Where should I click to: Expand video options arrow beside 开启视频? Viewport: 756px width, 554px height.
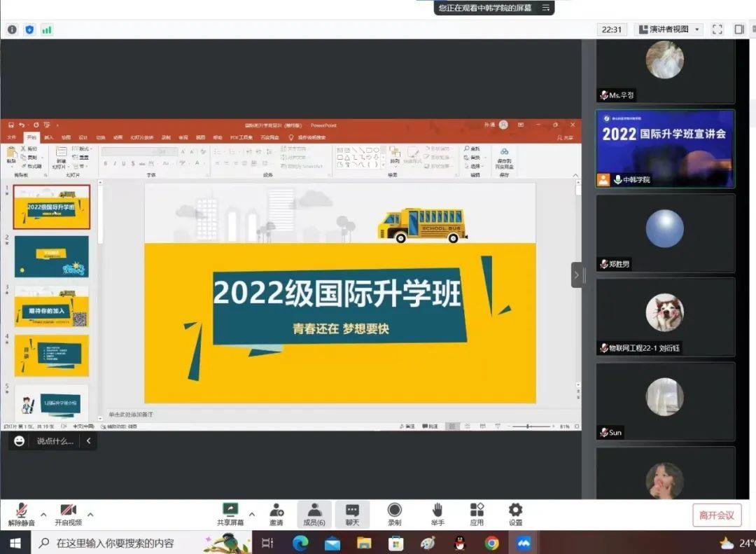coord(90,514)
